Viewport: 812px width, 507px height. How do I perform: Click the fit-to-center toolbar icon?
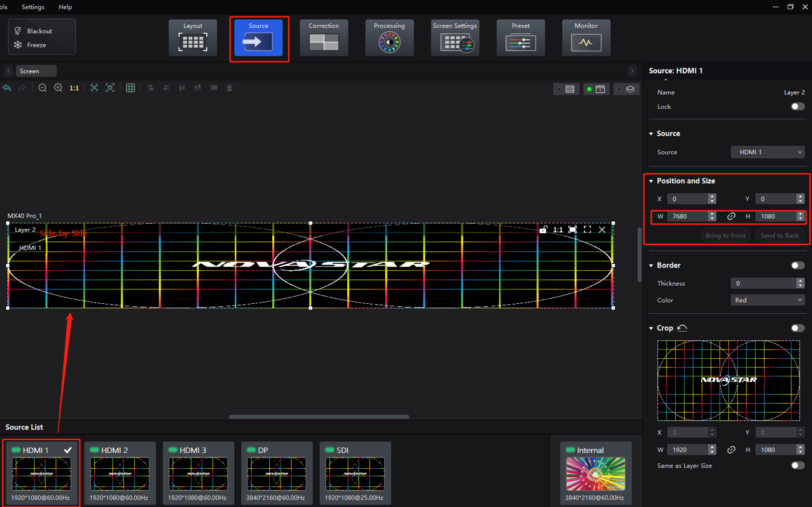pos(94,88)
